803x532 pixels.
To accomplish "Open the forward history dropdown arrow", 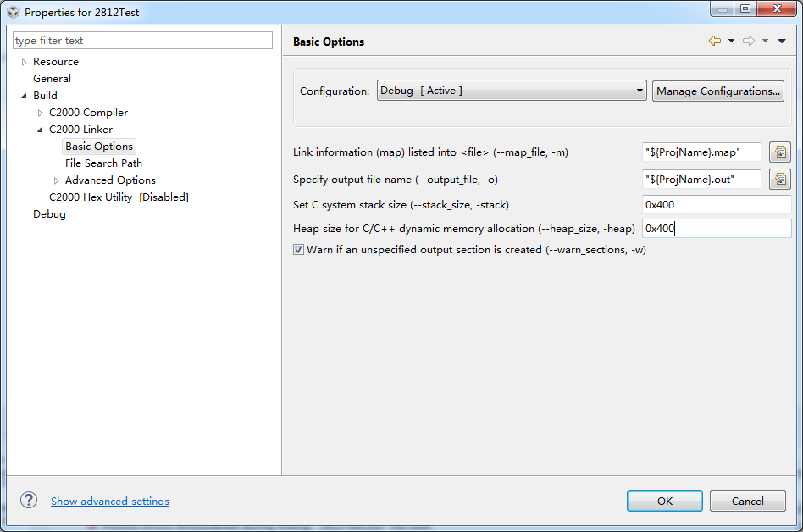I will pos(765,41).
